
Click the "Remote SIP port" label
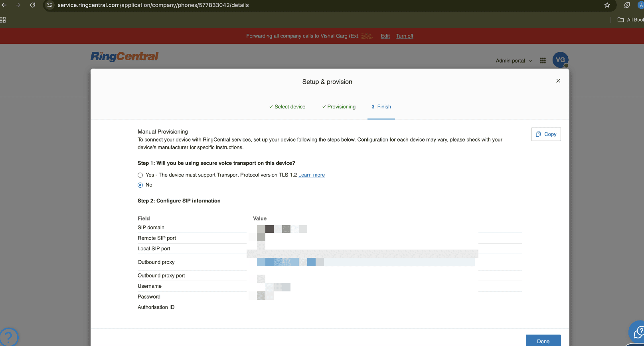(x=157, y=238)
